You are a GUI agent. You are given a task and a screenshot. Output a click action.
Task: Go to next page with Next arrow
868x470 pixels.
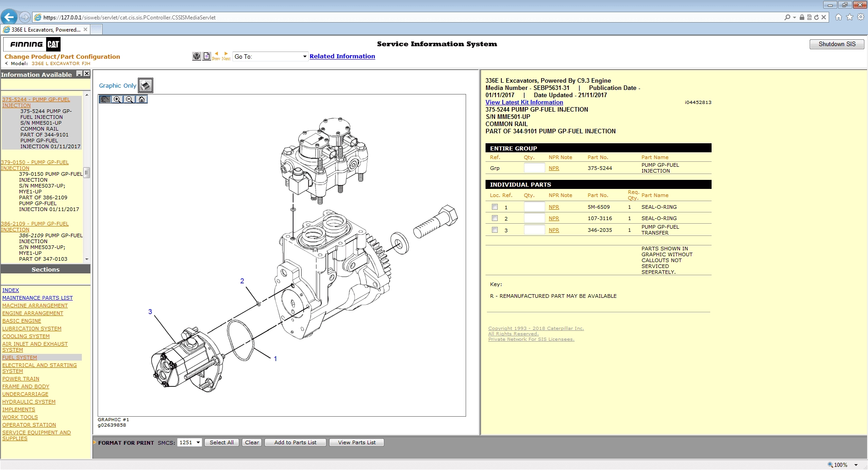226,56
